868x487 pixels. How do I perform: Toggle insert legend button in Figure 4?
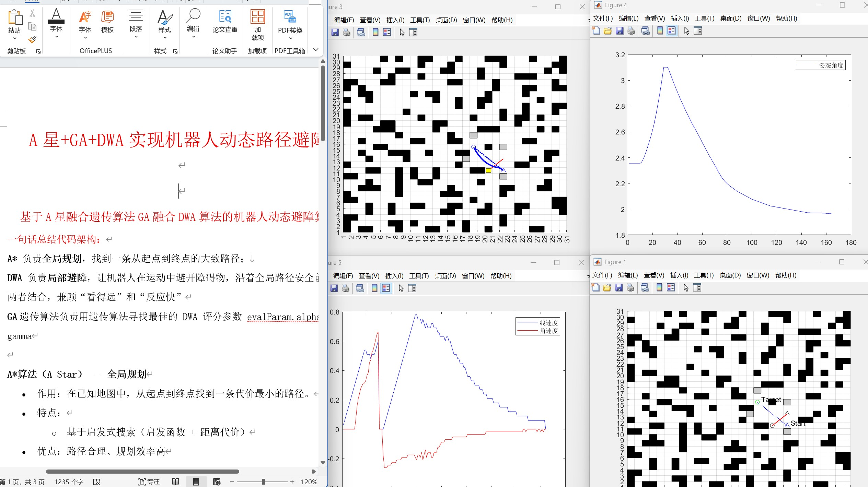(672, 31)
